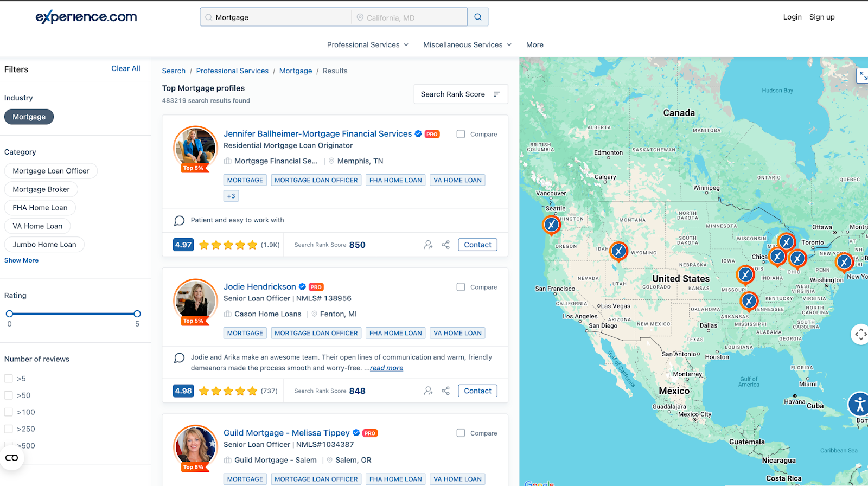Click the review comment icon for Jennifer
This screenshot has height=486, width=868.
179,220
